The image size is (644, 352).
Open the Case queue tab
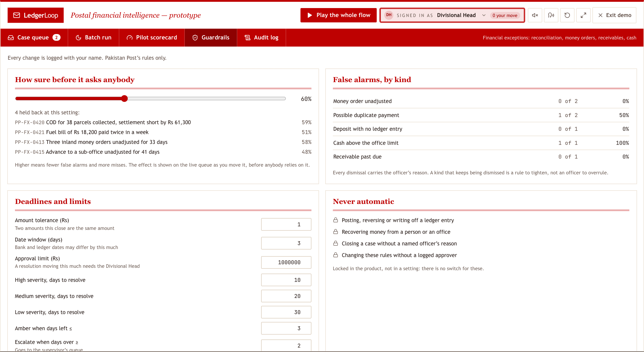click(34, 37)
